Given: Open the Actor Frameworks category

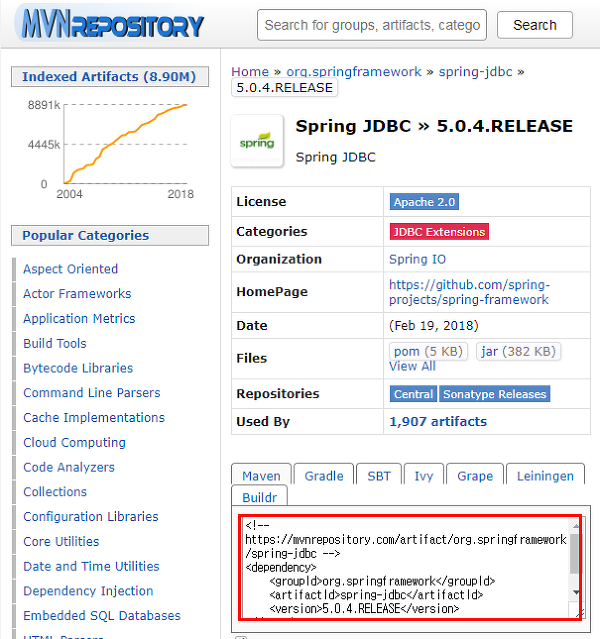Looking at the screenshot, I should coord(77,293).
